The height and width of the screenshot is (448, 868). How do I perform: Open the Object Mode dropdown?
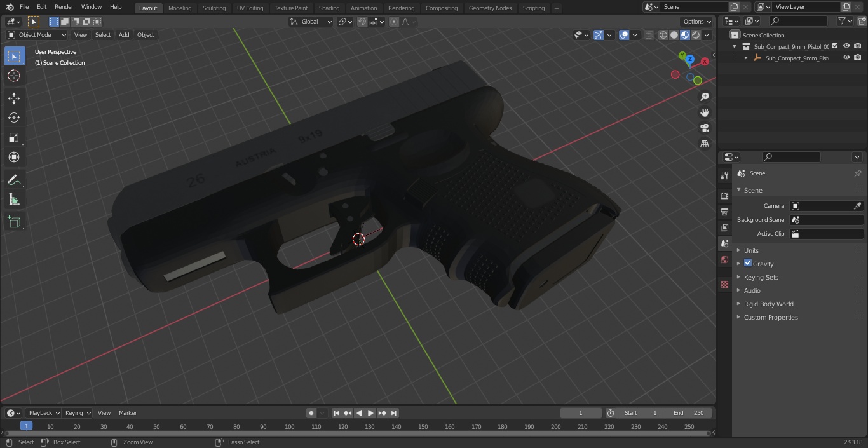37,35
